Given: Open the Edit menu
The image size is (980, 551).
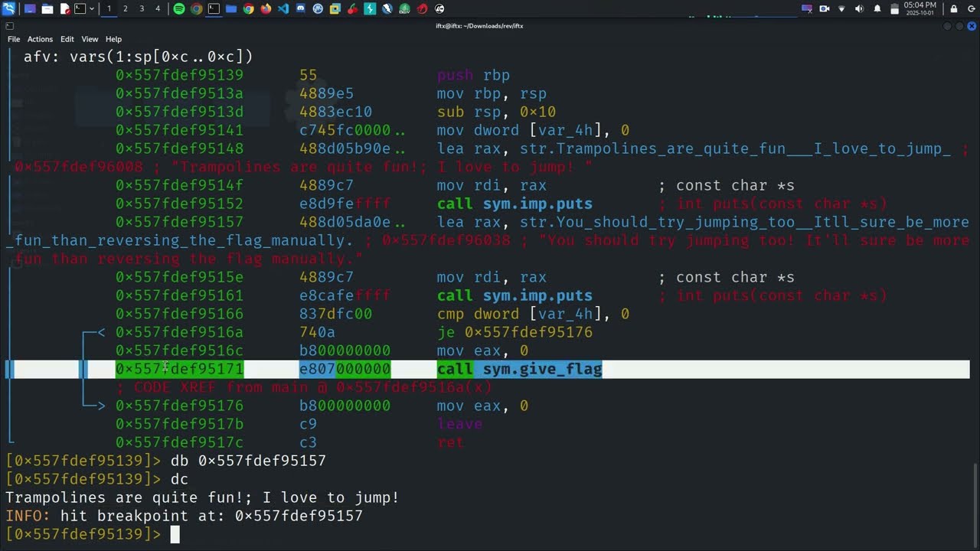Looking at the screenshot, I should click(x=67, y=39).
